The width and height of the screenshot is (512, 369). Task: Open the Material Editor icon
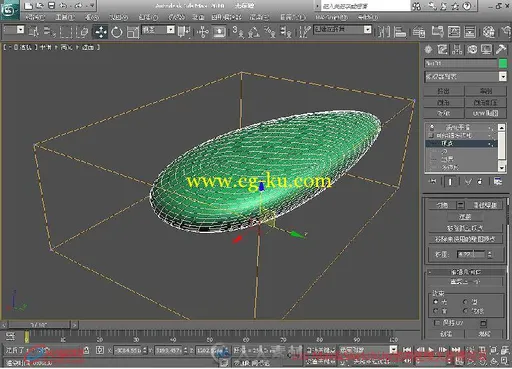(x=489, y=32)
